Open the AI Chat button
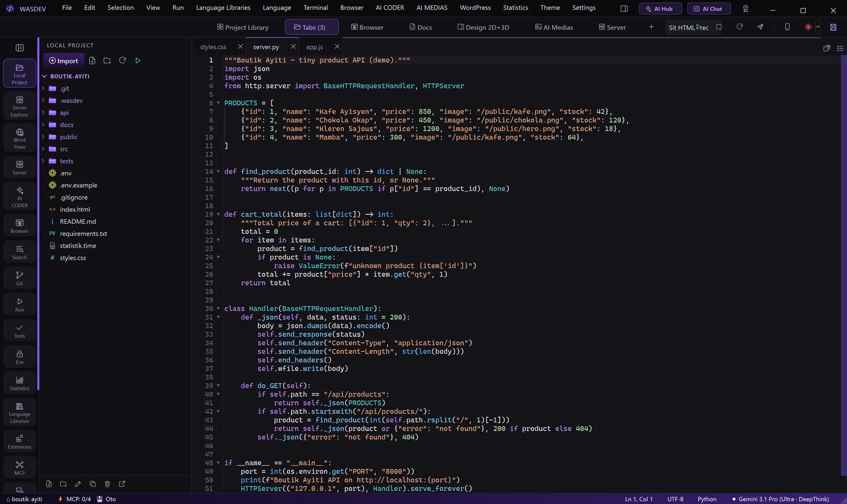 tap(709, 9)
